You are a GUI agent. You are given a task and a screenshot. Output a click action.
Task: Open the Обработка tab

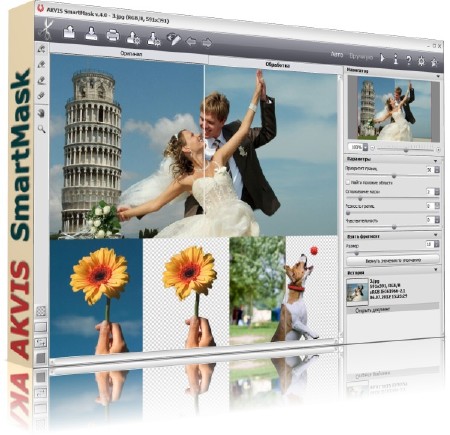(x=277, y=65)
